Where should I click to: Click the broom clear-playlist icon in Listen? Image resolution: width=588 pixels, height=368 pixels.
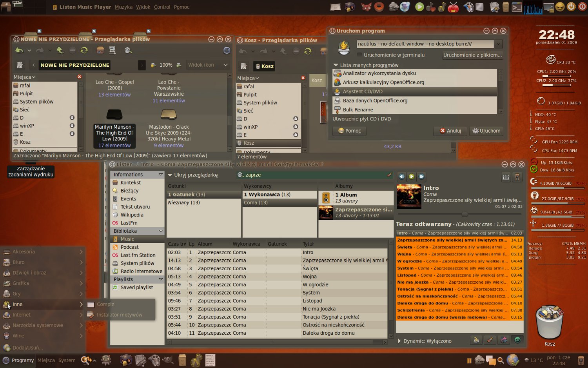(x=490, y=340)
